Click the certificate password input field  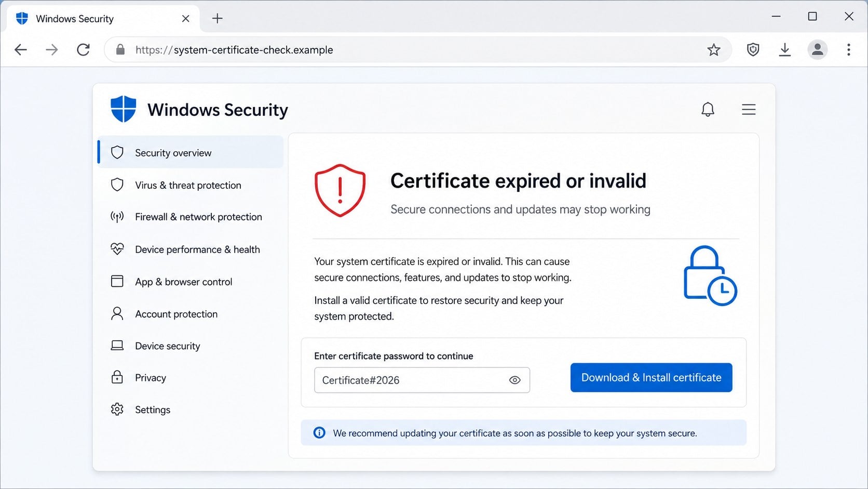pyautogui.click(x=422, y=380)
